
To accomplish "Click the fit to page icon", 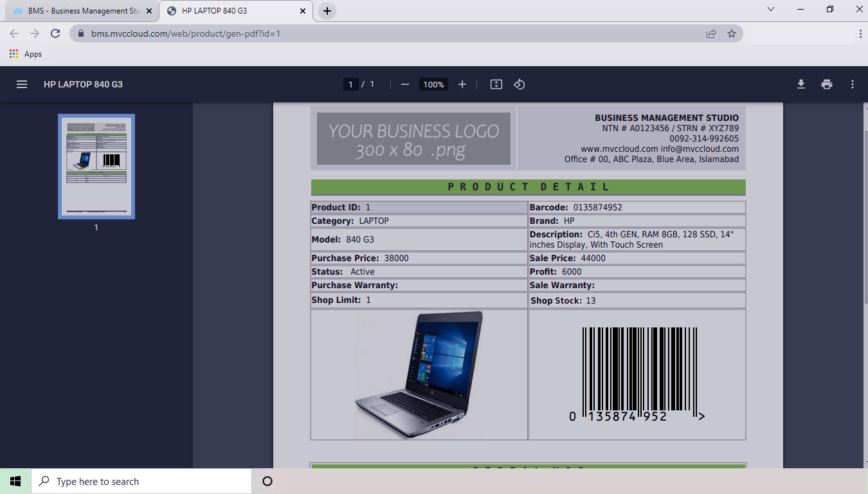I will click(x=496, y=84).
